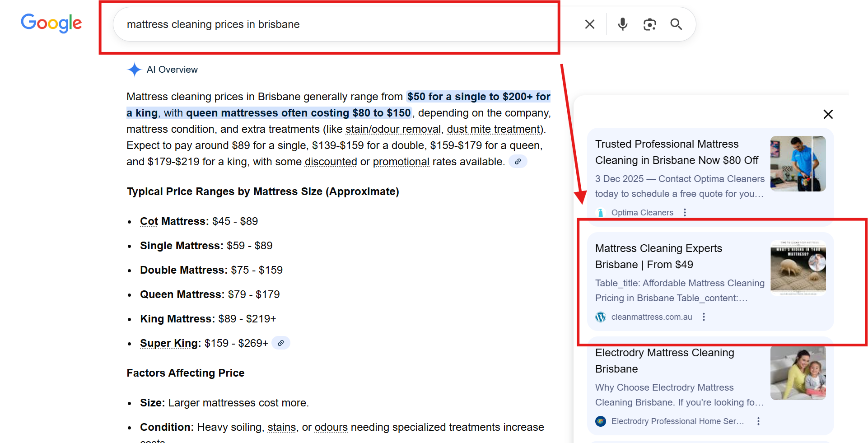868x443 pixels.
Task: Select the Mattress Cleaning Experts Brisbane result
Action: (x=658, y=256)
